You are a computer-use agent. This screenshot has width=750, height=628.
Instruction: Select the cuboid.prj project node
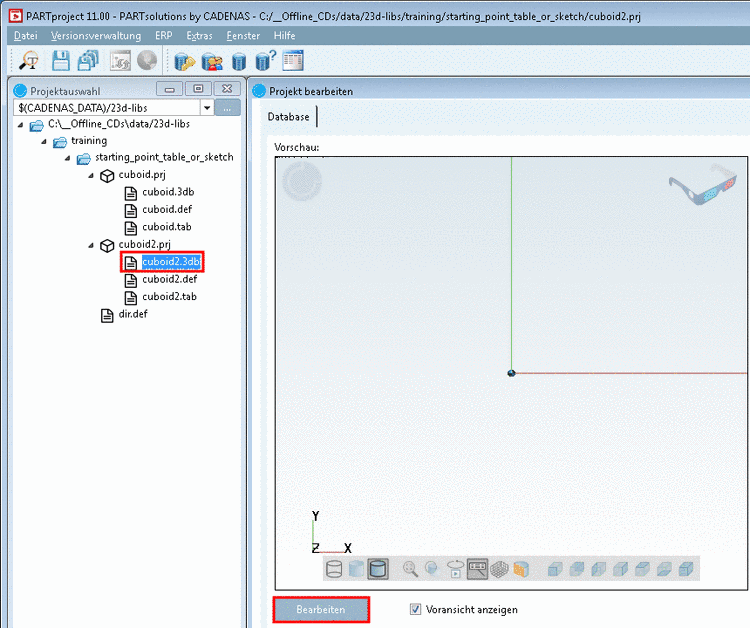142,175
